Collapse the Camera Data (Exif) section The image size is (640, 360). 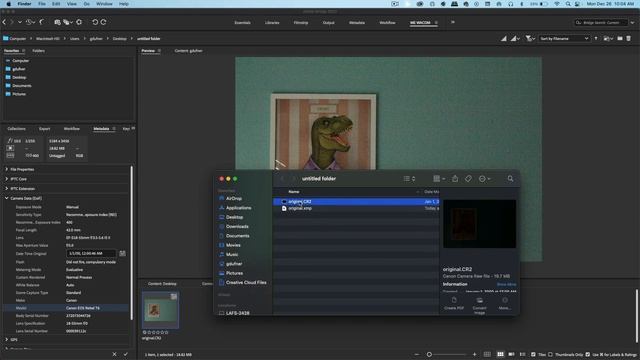pos(7,198)
